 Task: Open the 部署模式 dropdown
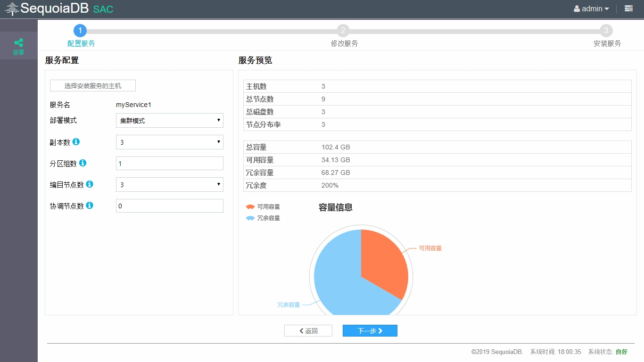[x=169, y=121]
